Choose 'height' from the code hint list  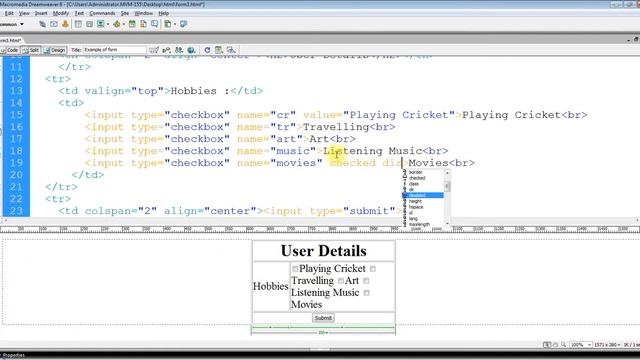[x=415, y=201]
